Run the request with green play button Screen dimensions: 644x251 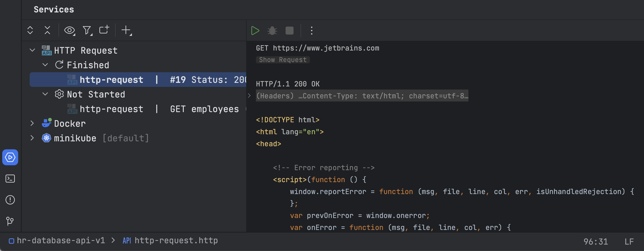(x=255, y=31)
